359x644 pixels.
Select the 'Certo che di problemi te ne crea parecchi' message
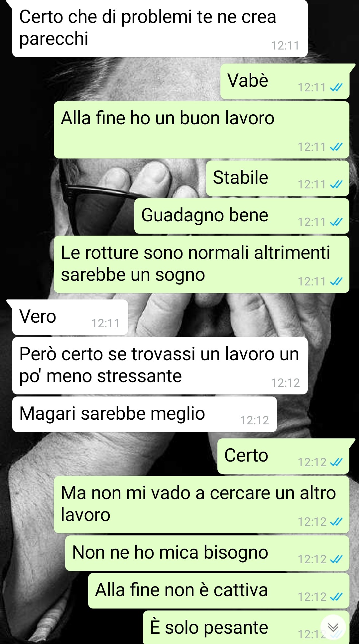pos(160,29)
